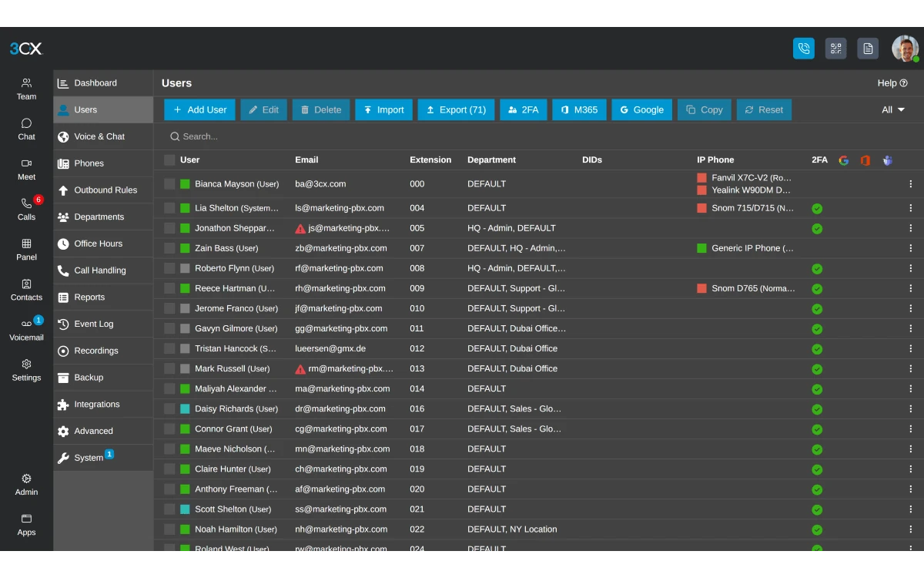
Task: Check the box for Zain Bass
Action: pyautogui.click(x=169, y=248)
